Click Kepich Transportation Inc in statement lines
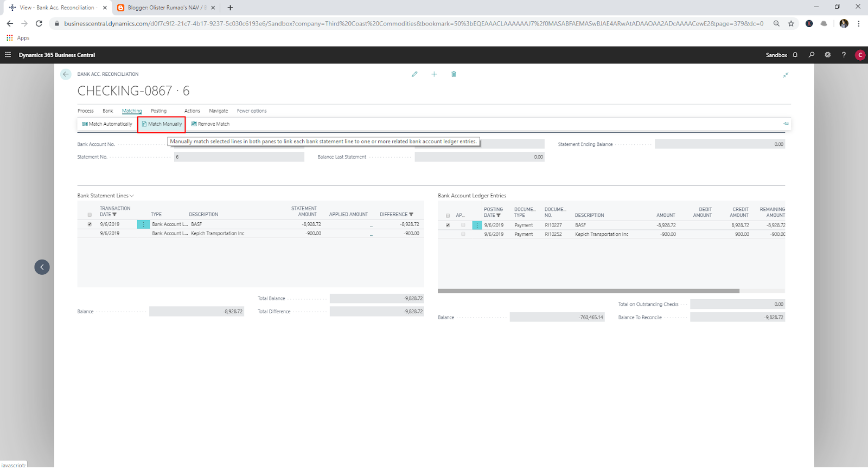868x470 pixels. (218, 234)
